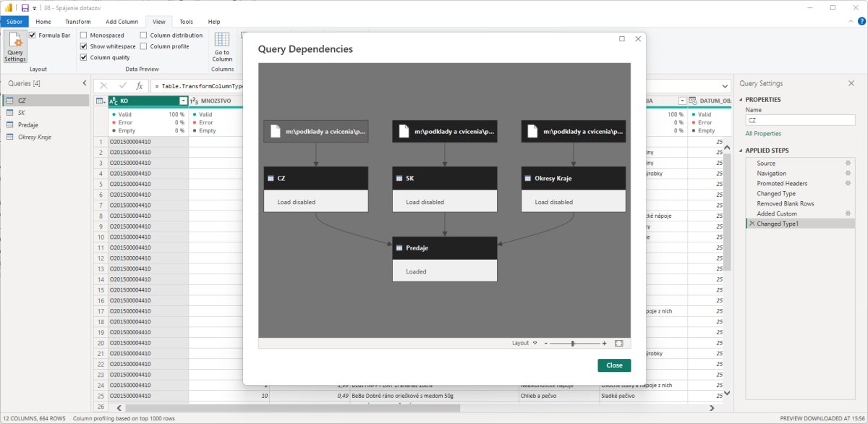Open the gear settings for the Source step
The height and width of the screenshot is (424, 868).
848,164
